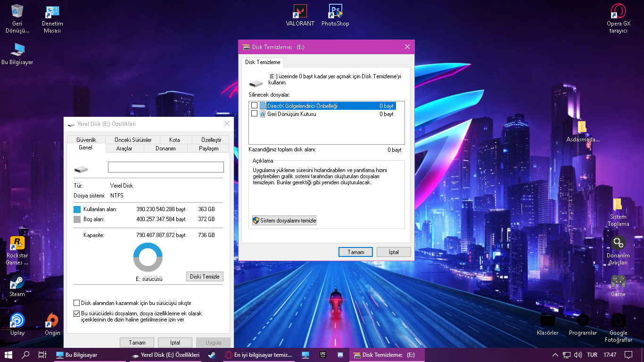Open the Denetim Masası desktop icon

tap(52, 19)
